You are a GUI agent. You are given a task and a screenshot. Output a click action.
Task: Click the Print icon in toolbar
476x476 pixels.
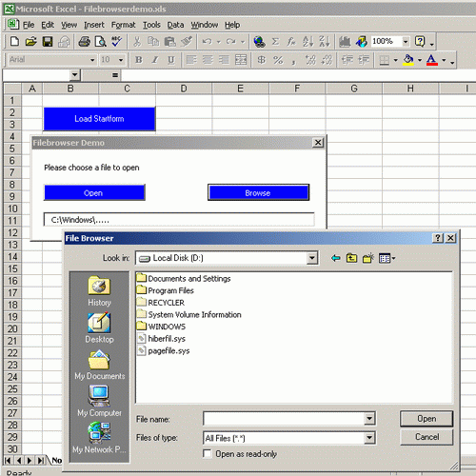[x=85, y=42]
